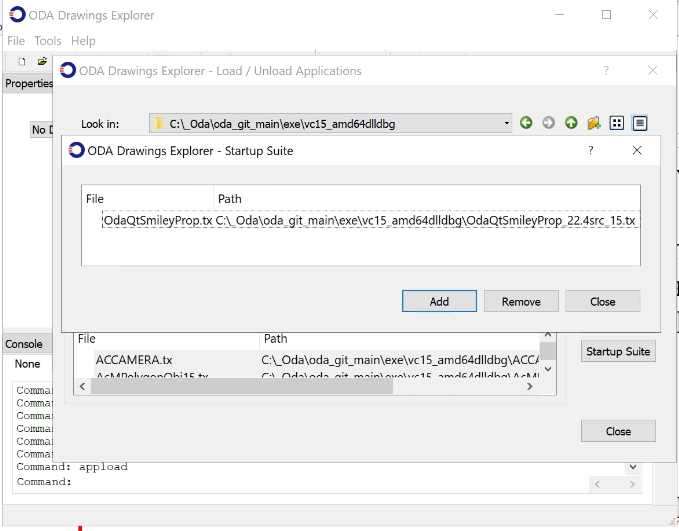Screen dimensions: 679x531
Task: Click the console tab scroll left arrow
Action: pos(597,484)
